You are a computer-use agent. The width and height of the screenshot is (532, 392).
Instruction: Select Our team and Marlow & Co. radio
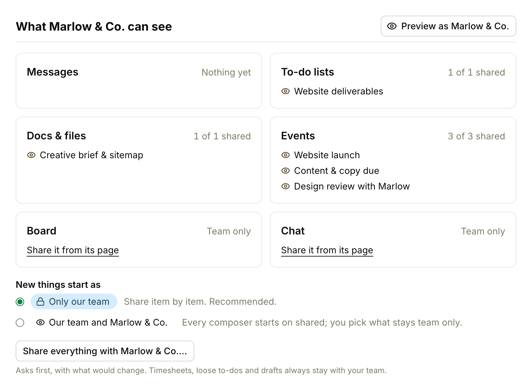click(x=20, y=323)
